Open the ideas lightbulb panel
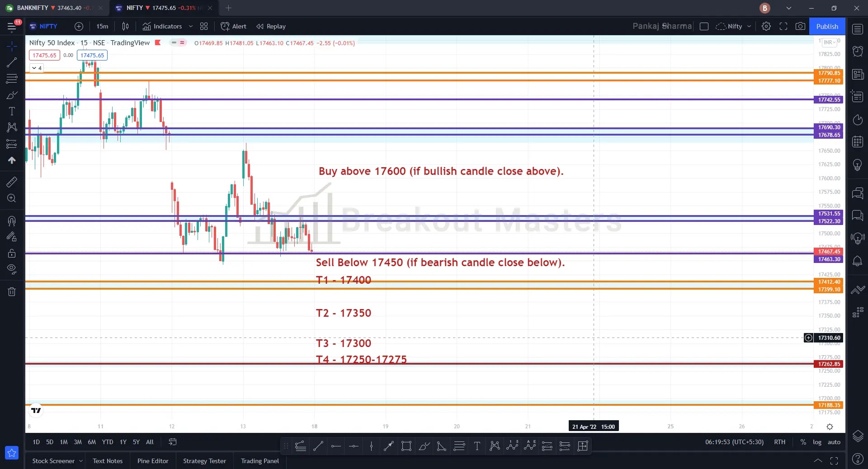 858,165
